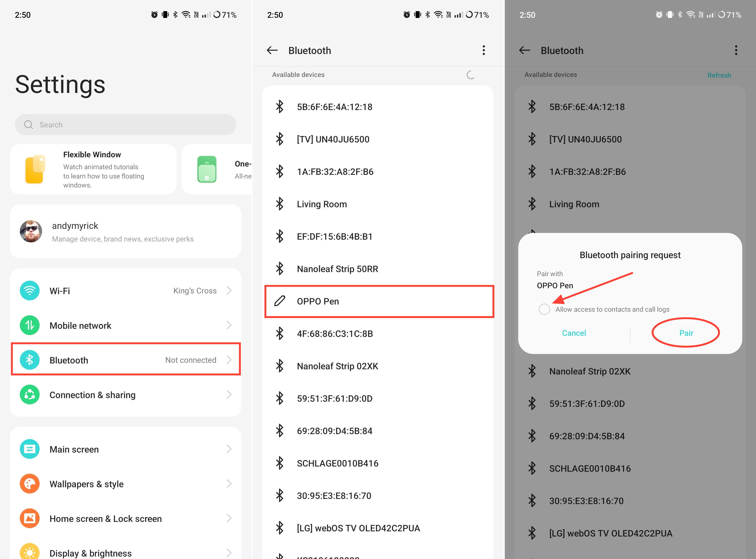Tap the OPPO Pen pencil icon
Image resolution: width=756 pixels, height=559 pixels.
point(280,301)
